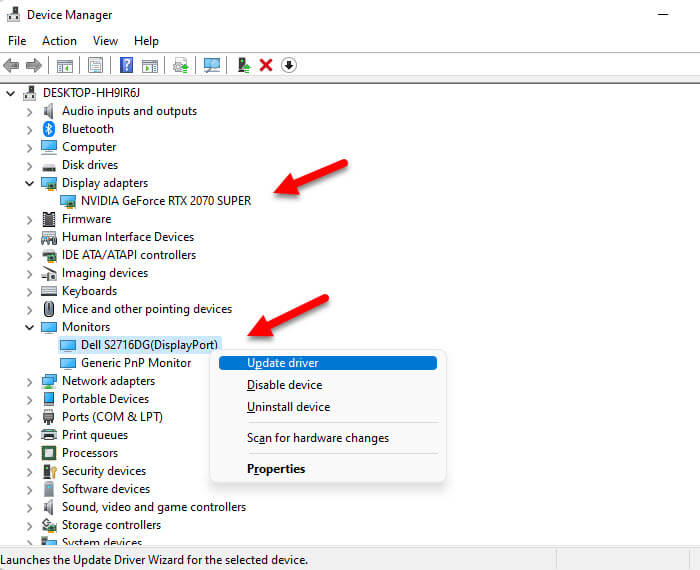
Task: Collapse the Monitors category chevron
Action: coord(29,327)
